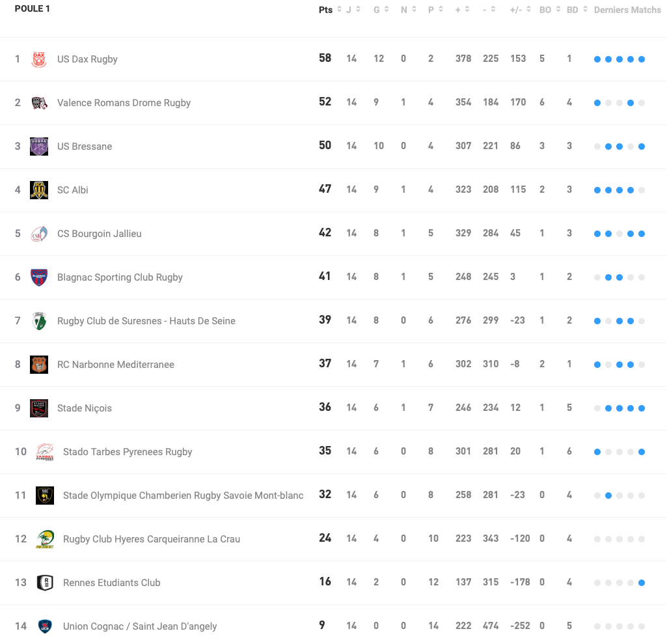Open the SC Albi club crest
Screen dimensions: 667x644
click(x=39, y=189)
